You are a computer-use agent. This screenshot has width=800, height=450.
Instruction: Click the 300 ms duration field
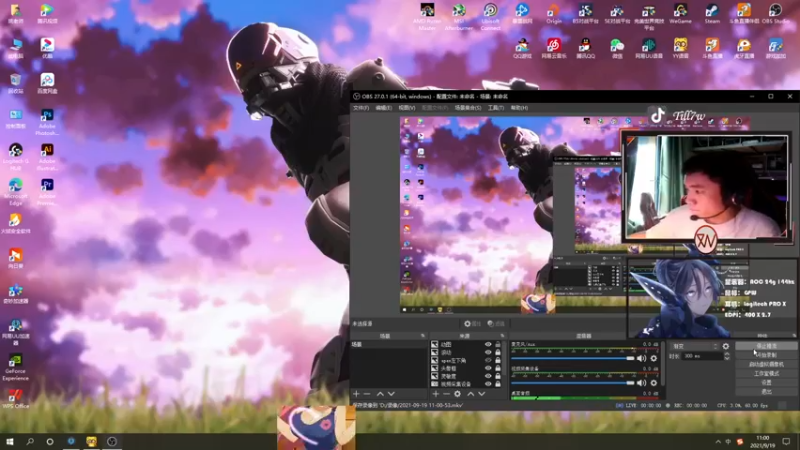(703, 356)
